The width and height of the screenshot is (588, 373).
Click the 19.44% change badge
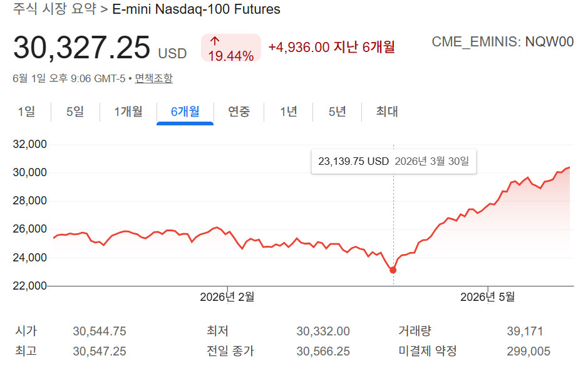click(x=231, y=48)
